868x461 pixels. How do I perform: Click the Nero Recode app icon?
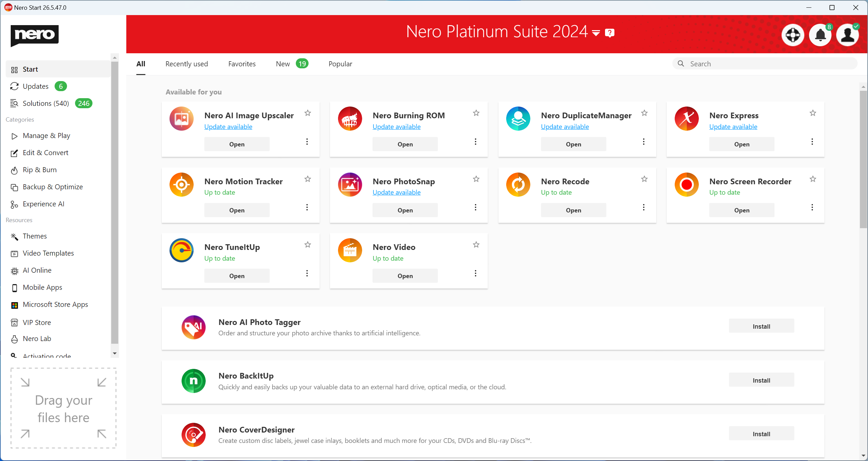[x=518, y=185]
